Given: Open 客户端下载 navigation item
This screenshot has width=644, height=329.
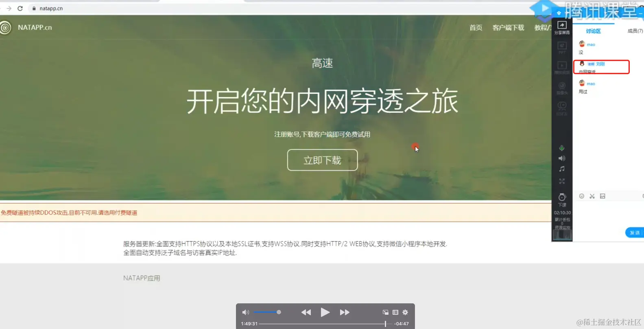Looking at the screenshot, I should tap(508, 28).
